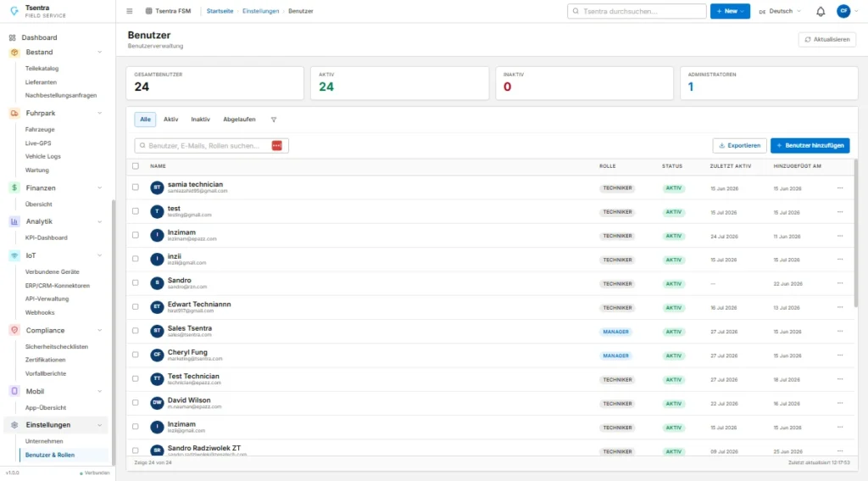The image size is (868, 481).
Task: Click the red icon in the search box
Action: pyautogui.click(x=277, y=145)
